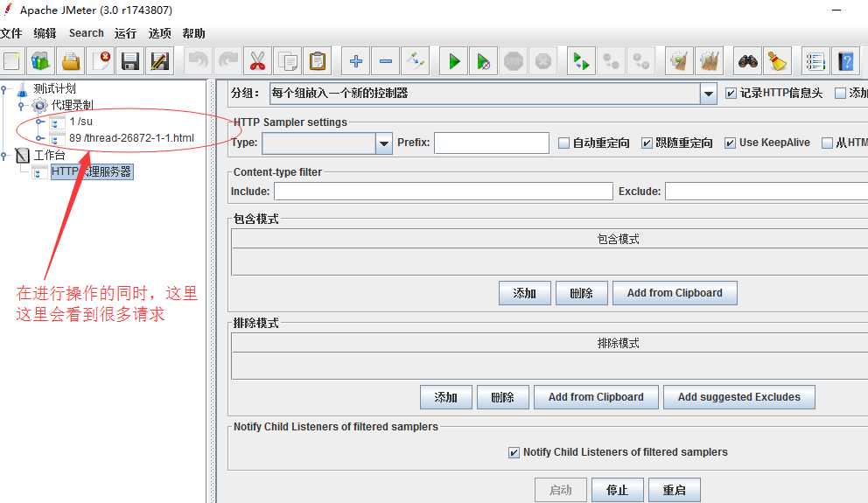868x503 pixels.
Task: Open the 选项 menu
Action: [160, 33]
